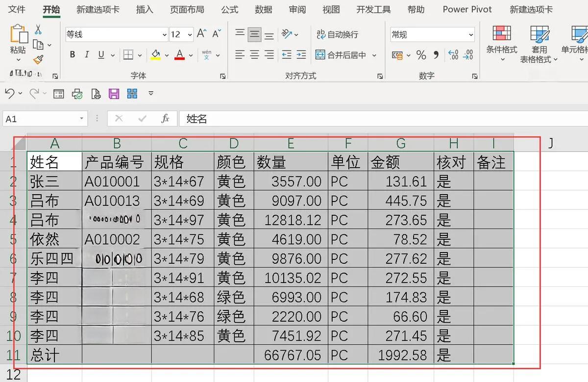Screen dimensions: 588x382
Task: Align text right
Action: coord(269,54)
